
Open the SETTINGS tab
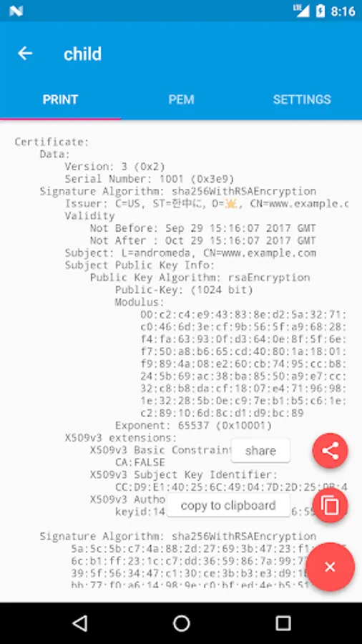tap(302, 99)
